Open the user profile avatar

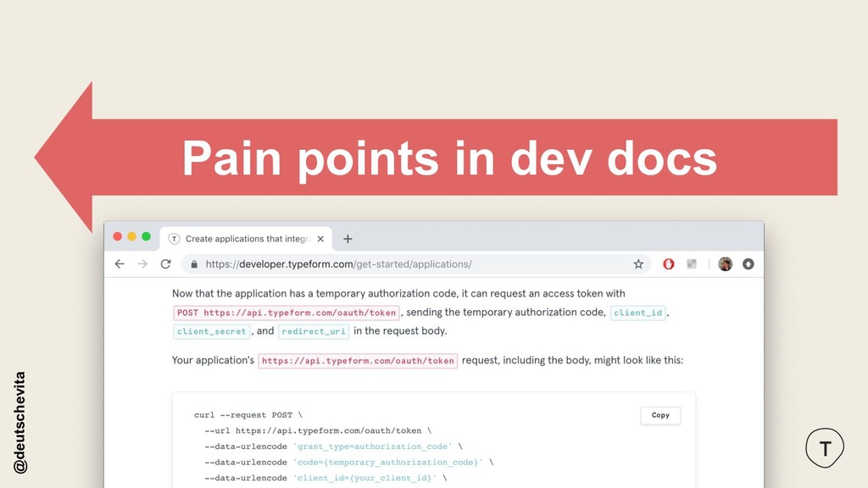point(726,264)
